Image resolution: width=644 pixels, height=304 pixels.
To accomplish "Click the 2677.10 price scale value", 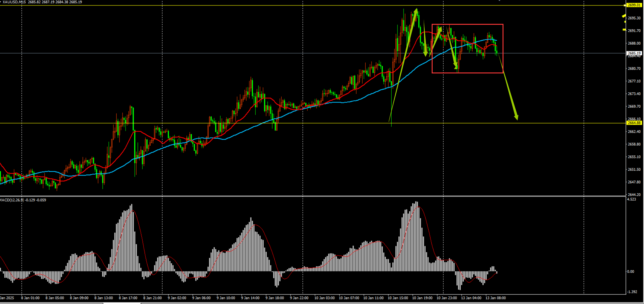I will pyautogui.click(x=634, y=81).
